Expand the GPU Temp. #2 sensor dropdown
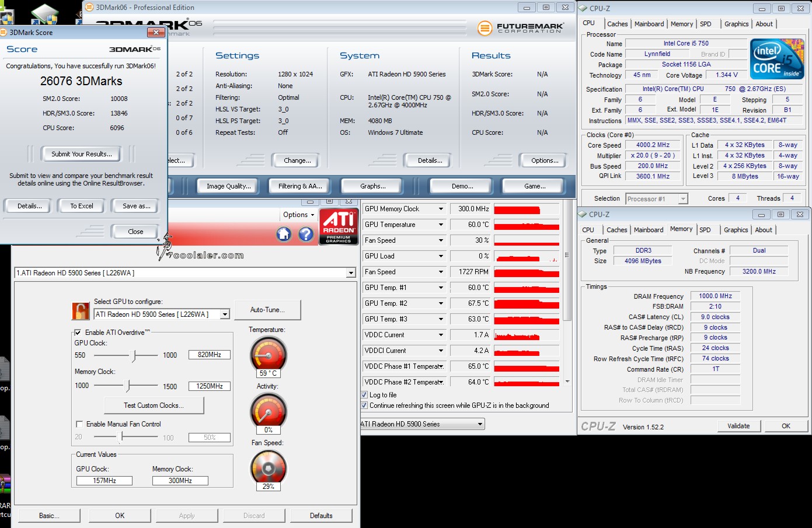The image size is (812, 528). click(x=441, y=303)
